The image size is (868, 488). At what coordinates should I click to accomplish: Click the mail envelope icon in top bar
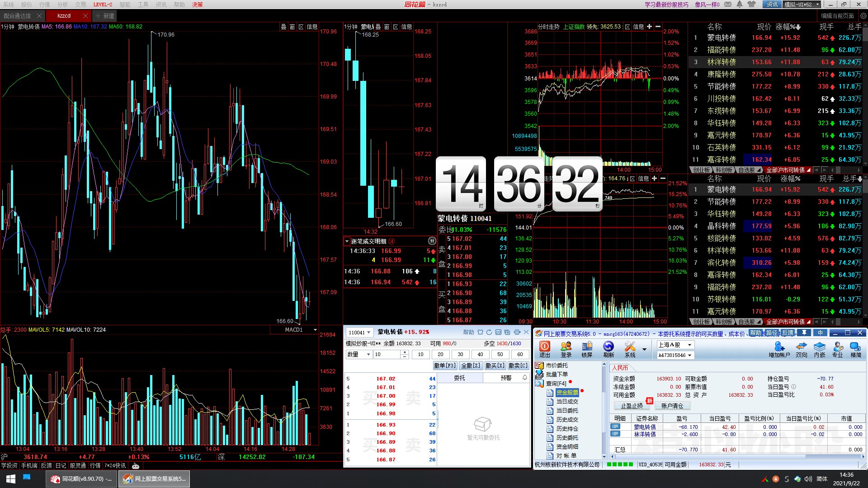(728, 4)
